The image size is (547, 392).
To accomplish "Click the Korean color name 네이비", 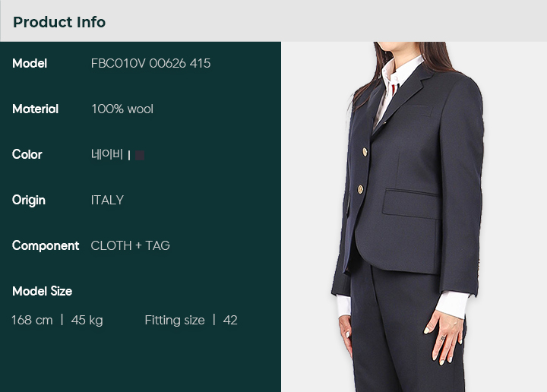I will pos(107,154).
